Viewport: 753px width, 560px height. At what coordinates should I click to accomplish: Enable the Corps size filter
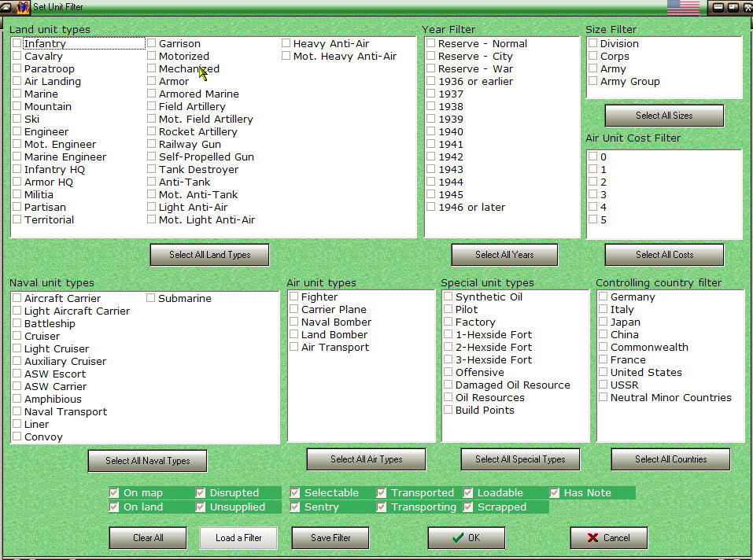click(x=593, y=56)
